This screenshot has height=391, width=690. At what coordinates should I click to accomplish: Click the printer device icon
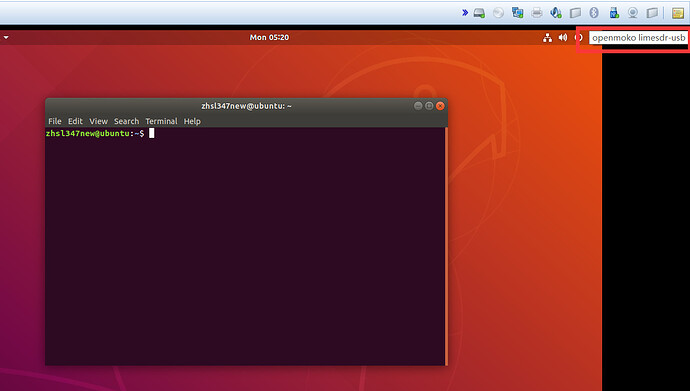[537, 13]
